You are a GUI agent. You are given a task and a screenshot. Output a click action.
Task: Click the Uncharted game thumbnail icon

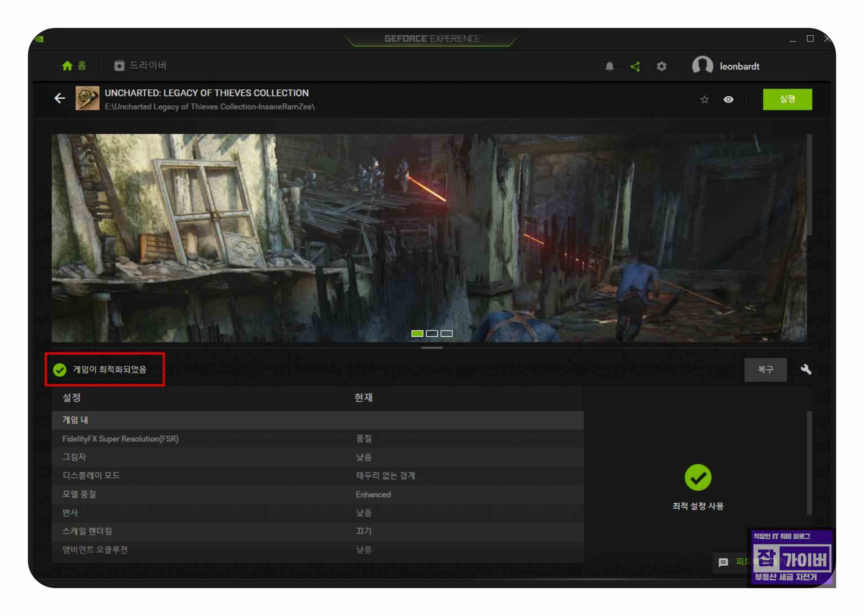click(87, 98)
